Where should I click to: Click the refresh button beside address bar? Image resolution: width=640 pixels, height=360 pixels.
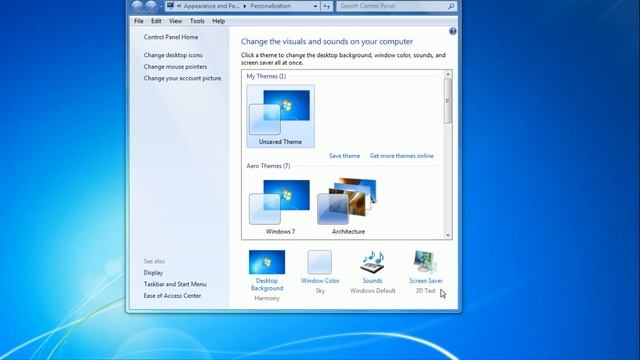coord(327,6)
